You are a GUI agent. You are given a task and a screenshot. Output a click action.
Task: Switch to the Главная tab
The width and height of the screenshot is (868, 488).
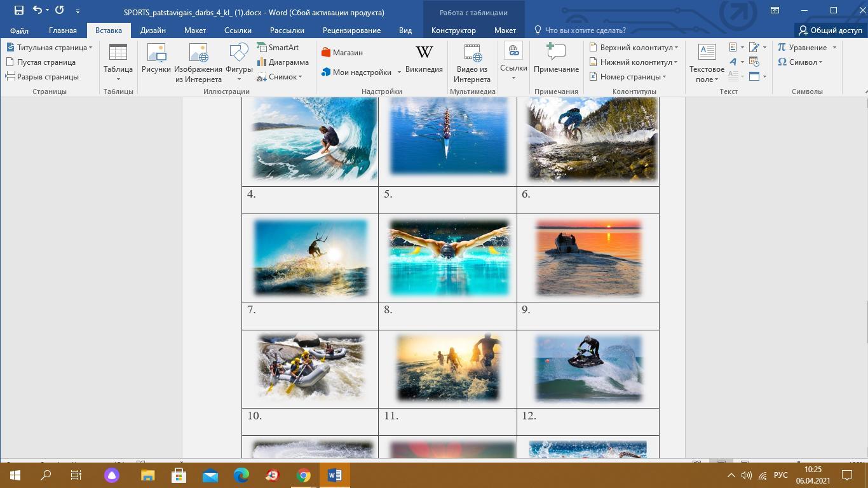63,30
